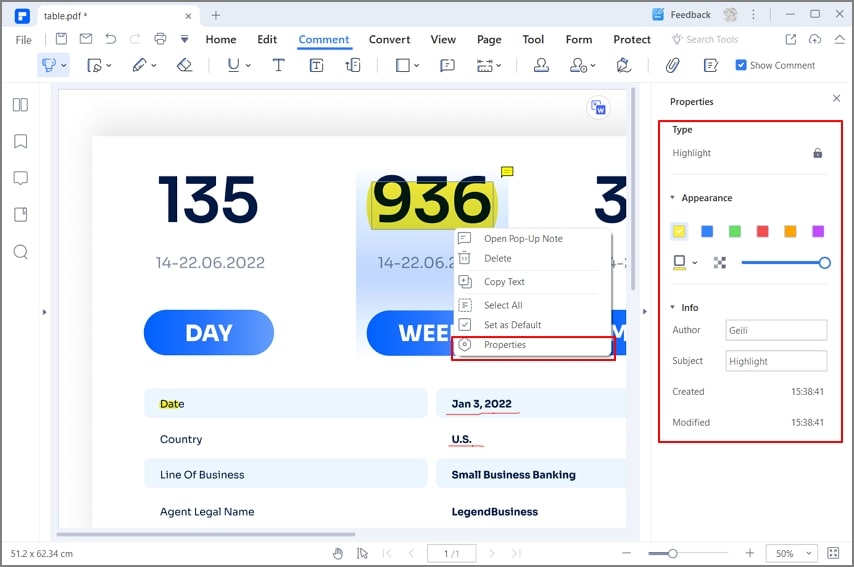Click the Feedback button
Viewport: 854px width, 567px height.
point(681,15)
